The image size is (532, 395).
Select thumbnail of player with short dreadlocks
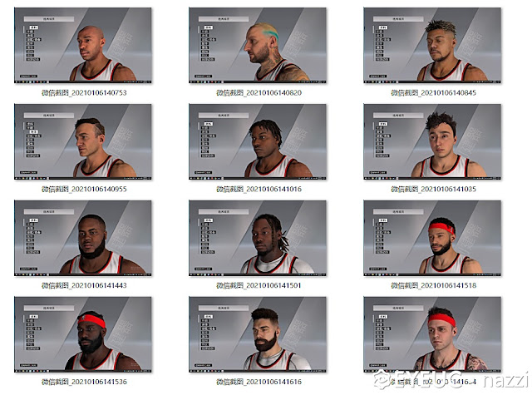(258, 142)
